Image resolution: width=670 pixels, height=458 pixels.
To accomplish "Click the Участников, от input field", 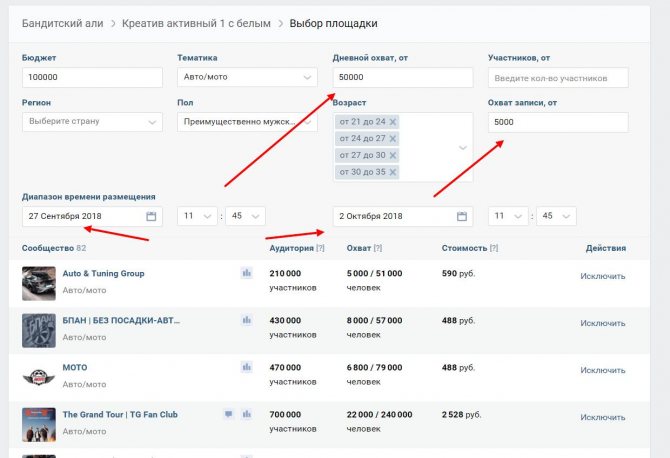I will [558, 78].
